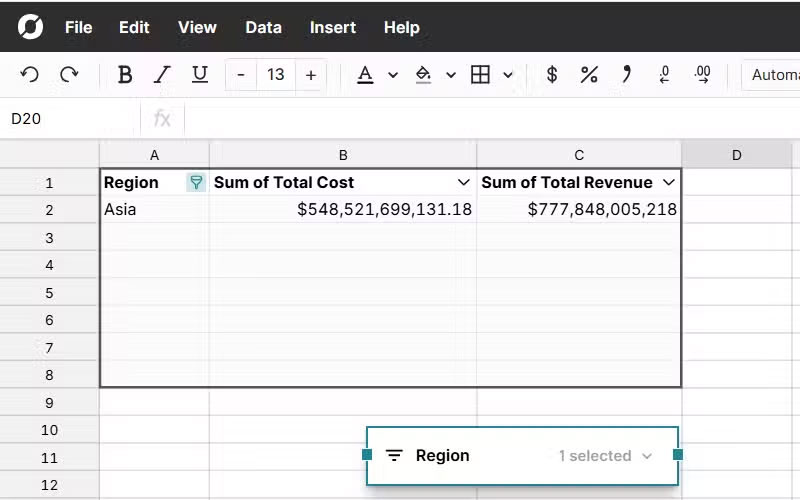Viewport: 800px width, 500px height.
Task: Toggle underline formatting
Action: 199,75
